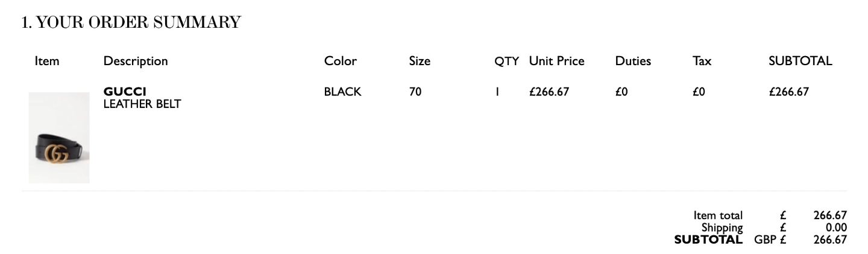Image resolution: width=868 pixels, height=254 pixels.
Task: Click the Your Order Summary heading
Action: (131, 22)
